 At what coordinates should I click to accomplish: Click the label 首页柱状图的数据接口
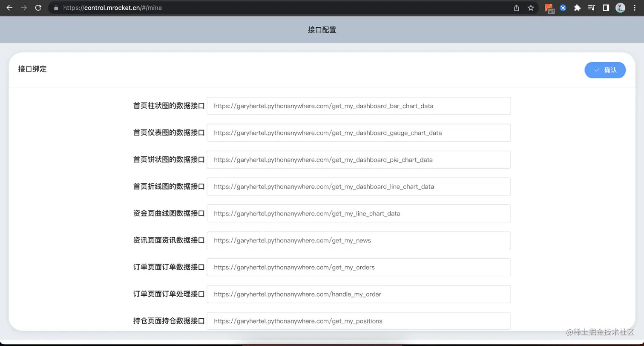(x=169, y=106)
